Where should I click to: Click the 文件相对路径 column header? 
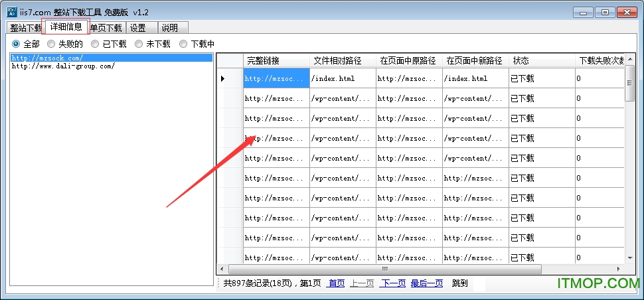pyautogui.click(x=343, y=61)
